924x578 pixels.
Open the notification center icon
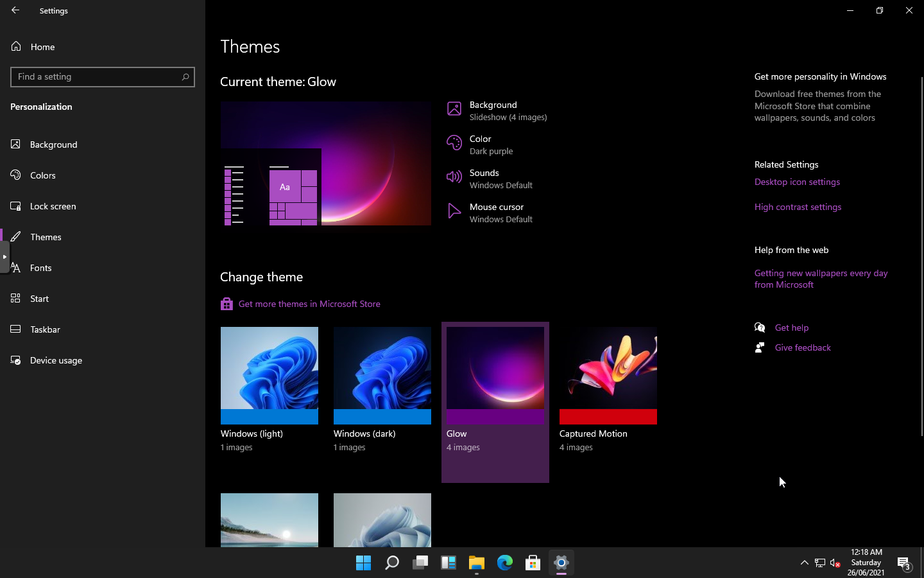(903, 563)
